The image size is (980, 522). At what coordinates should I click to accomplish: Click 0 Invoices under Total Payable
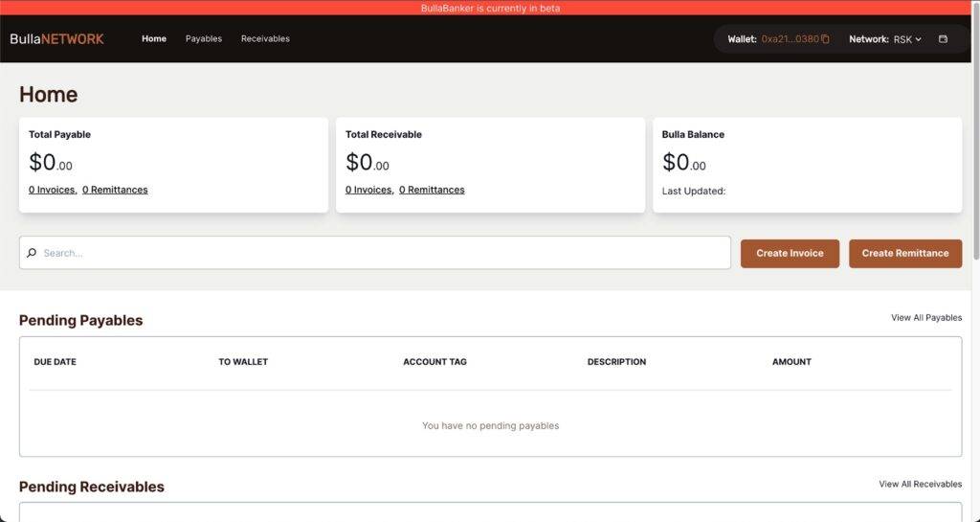pos(52,190)
